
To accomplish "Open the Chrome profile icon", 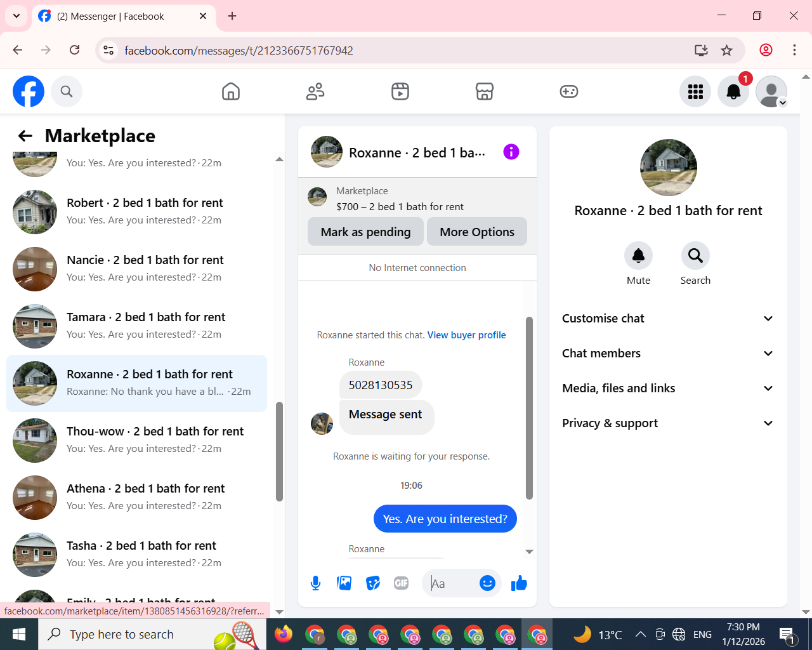I will pos(766,50).
